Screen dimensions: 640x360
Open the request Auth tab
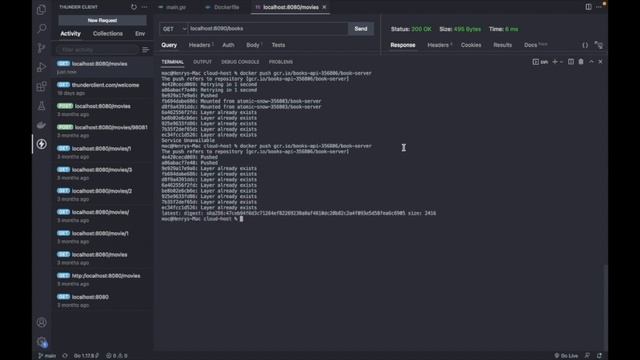tap(228, 45)
